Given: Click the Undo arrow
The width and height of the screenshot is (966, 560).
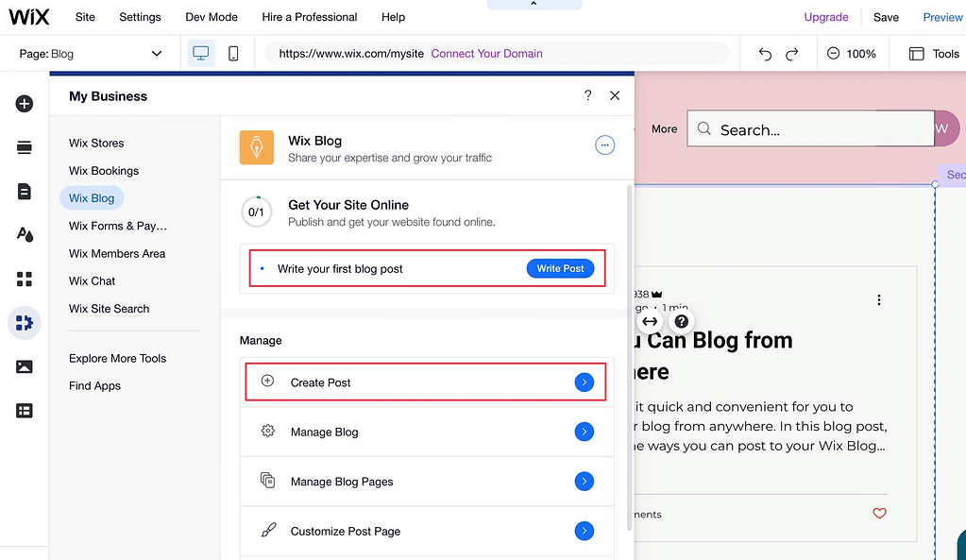Looking at the screenshot, I should coord(765,54).
